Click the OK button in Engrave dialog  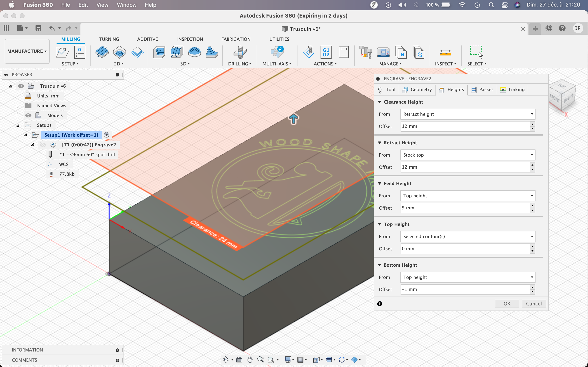(507, 304)
